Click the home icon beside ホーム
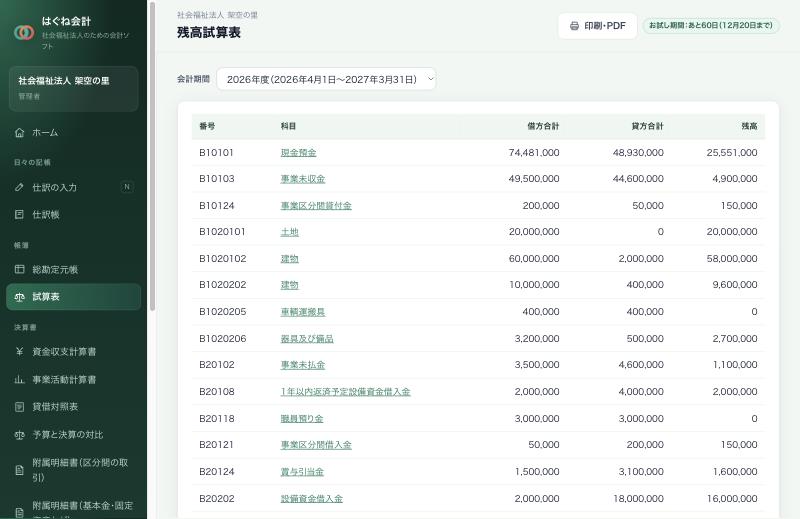 (19, 133)
